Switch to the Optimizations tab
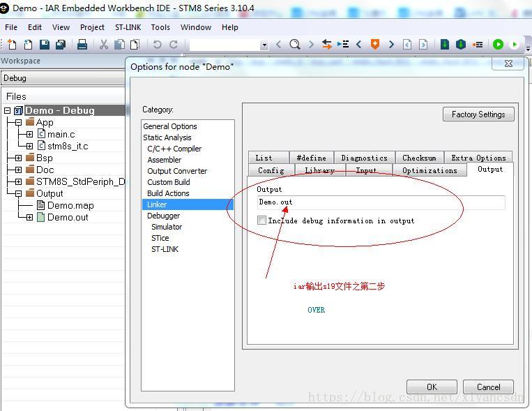 click(430, 170)
